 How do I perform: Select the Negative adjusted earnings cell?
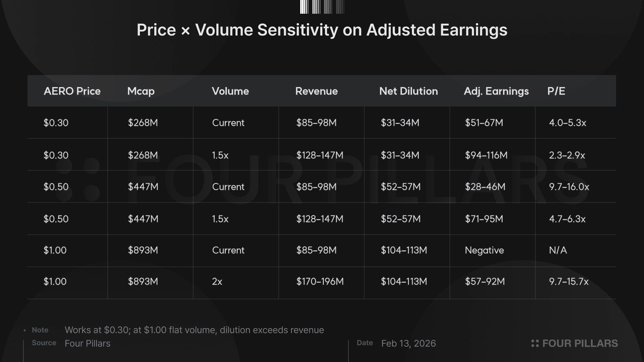click(x=484, y=250)
